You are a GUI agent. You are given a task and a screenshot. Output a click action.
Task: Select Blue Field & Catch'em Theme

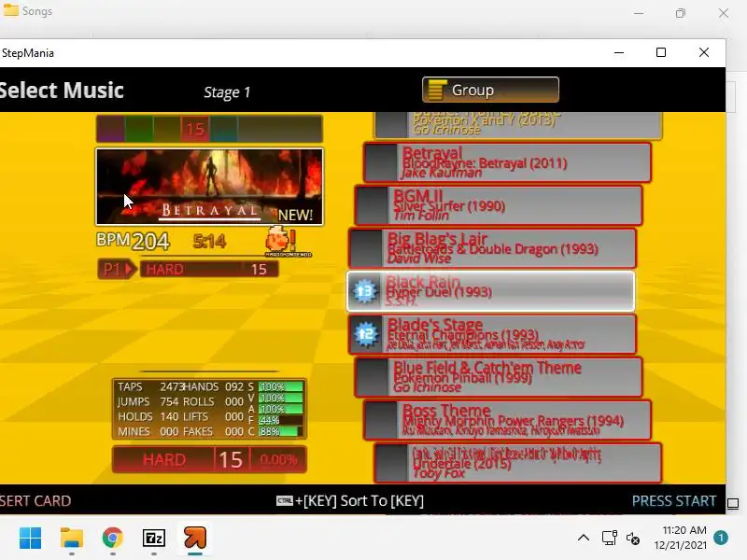pyautogui.click(x=499, y=377)
